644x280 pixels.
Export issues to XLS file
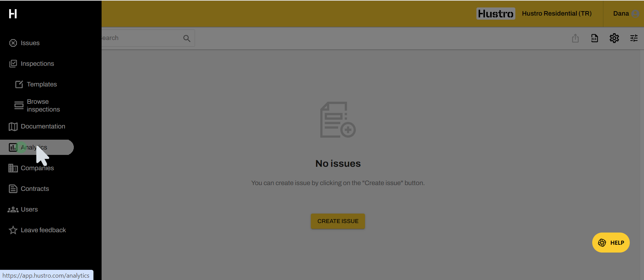tap(595, 38)
